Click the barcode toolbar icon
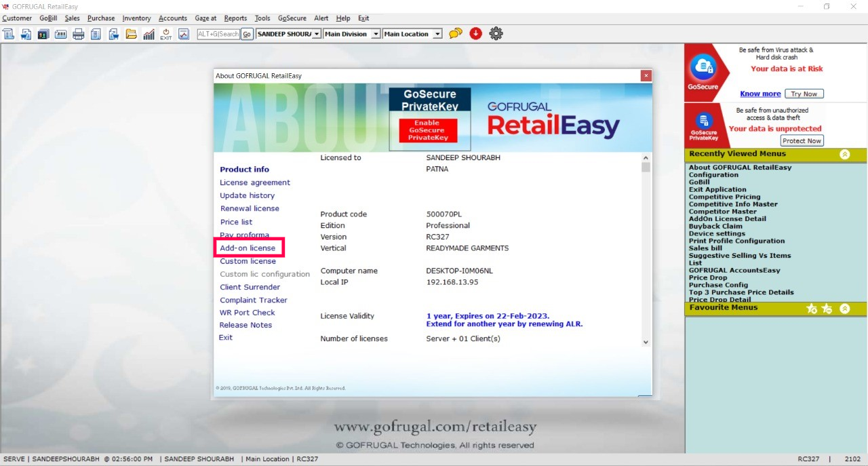Viewport: 868px width, 466px height. click(x=61, y=34)
